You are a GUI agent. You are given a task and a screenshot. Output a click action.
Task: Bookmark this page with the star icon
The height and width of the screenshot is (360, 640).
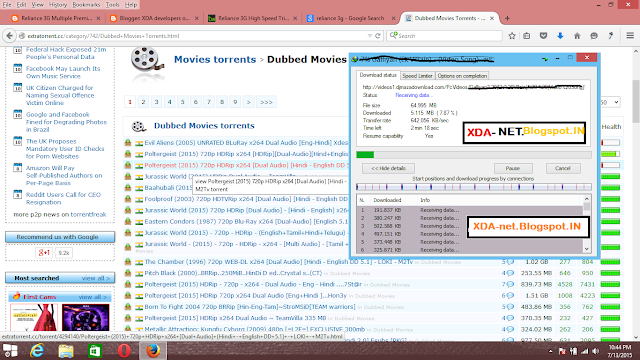[512, 36]
